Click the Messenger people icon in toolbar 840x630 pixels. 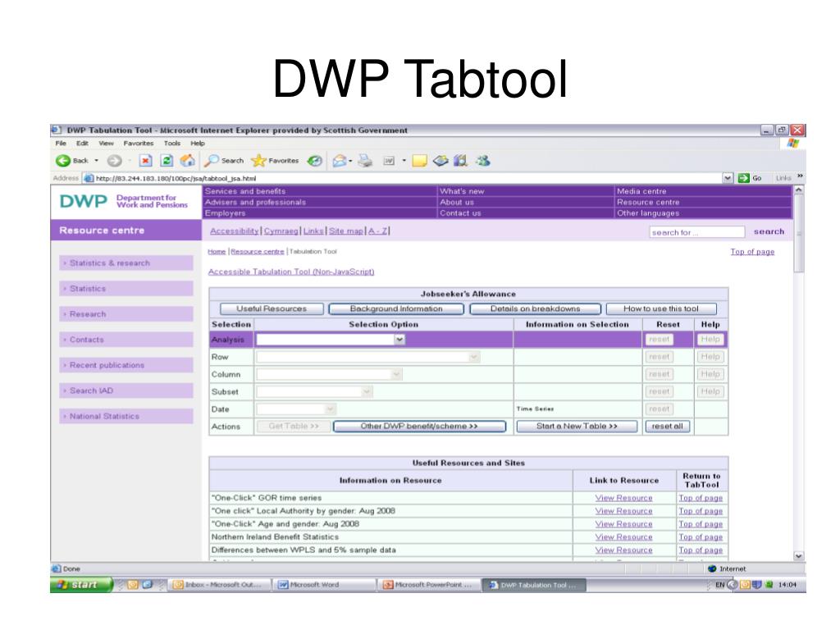[482, 161]
